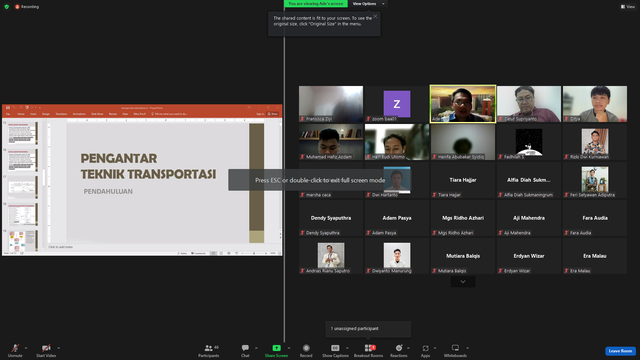Open the File tab in PowerPoint ribbon
Image resolution: width=640 pixels, height=360 pixels.
pyautogui.click(x=8, y=114)
